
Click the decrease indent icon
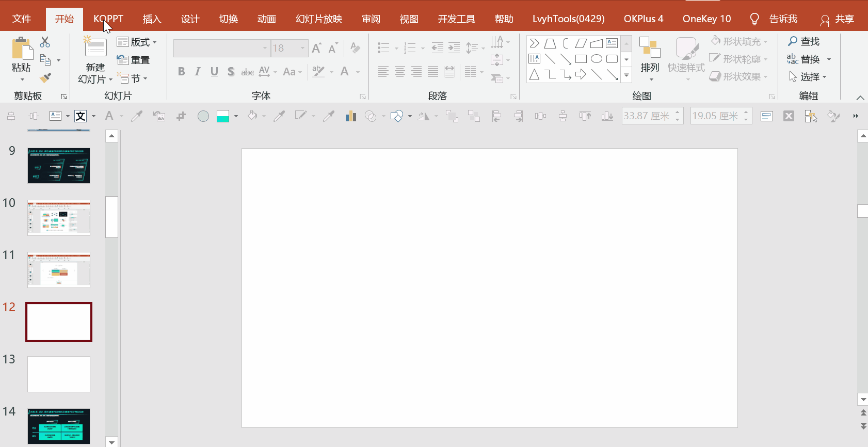[437, 48]
